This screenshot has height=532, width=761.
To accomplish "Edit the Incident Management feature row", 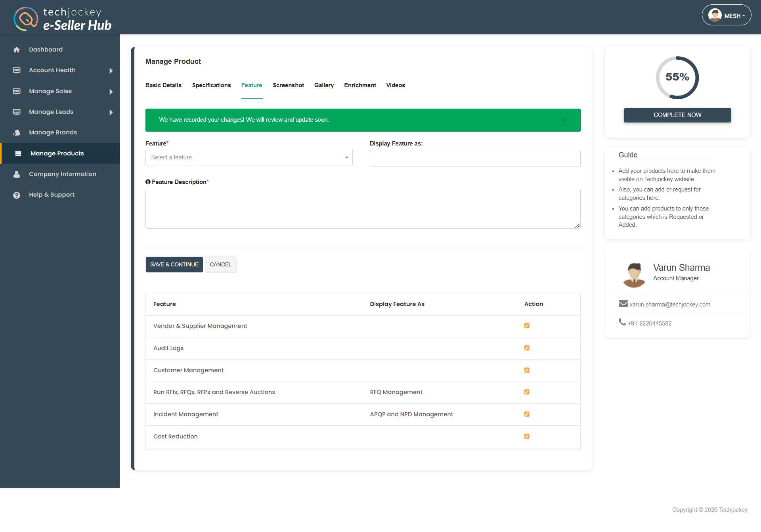I will tap(527, 414).
